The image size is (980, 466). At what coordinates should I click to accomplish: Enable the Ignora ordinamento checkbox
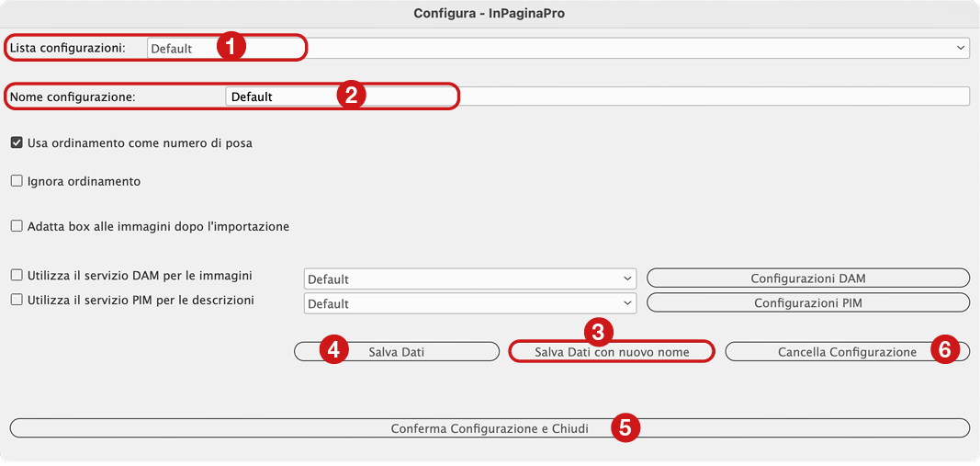pos(17,181)
